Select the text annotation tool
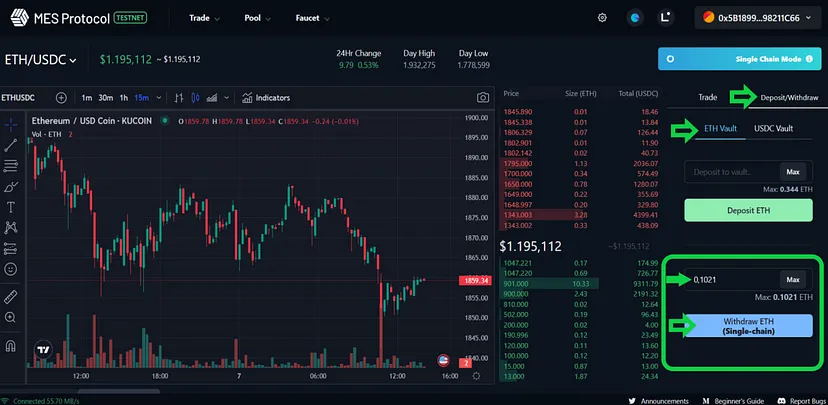This screenshot has width=828, height=405. (x=11, y=207)
